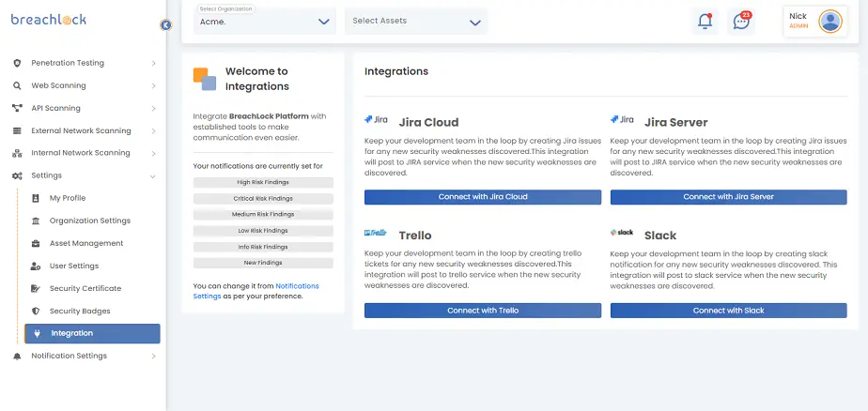
Task: Click the Trello logo
Action: (x=376, y=233)
